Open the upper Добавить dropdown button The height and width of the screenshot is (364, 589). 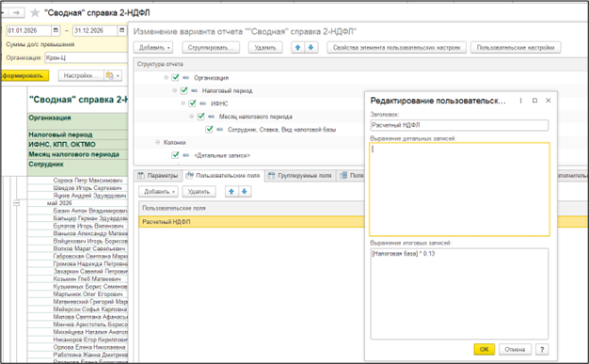153,48
